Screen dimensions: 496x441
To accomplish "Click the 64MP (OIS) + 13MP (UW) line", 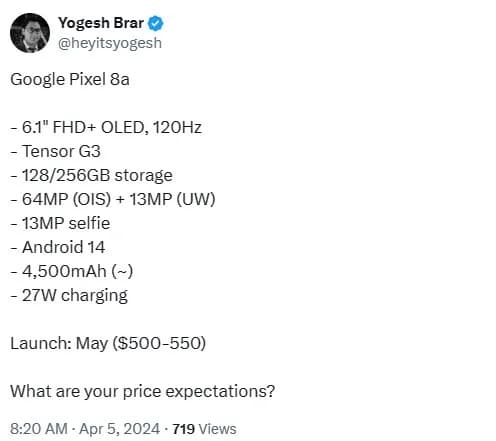I will [x=113, y=200].
